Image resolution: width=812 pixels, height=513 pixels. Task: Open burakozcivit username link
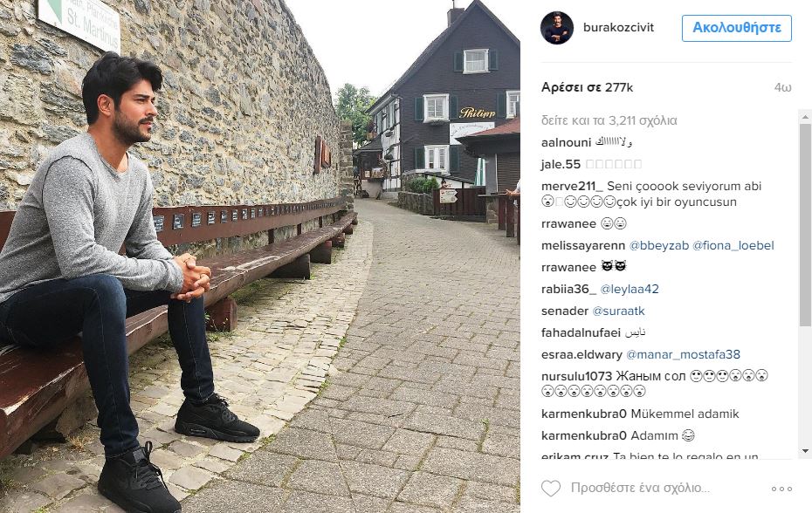pyautogui.click(x=618, y=27)
